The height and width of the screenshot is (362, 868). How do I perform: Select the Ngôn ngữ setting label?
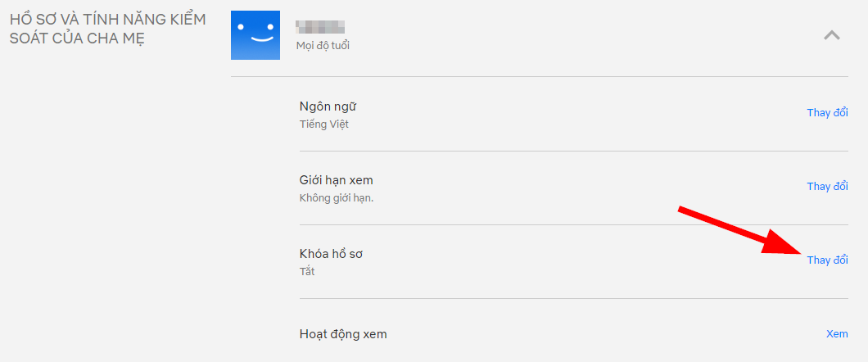[328, 106]
